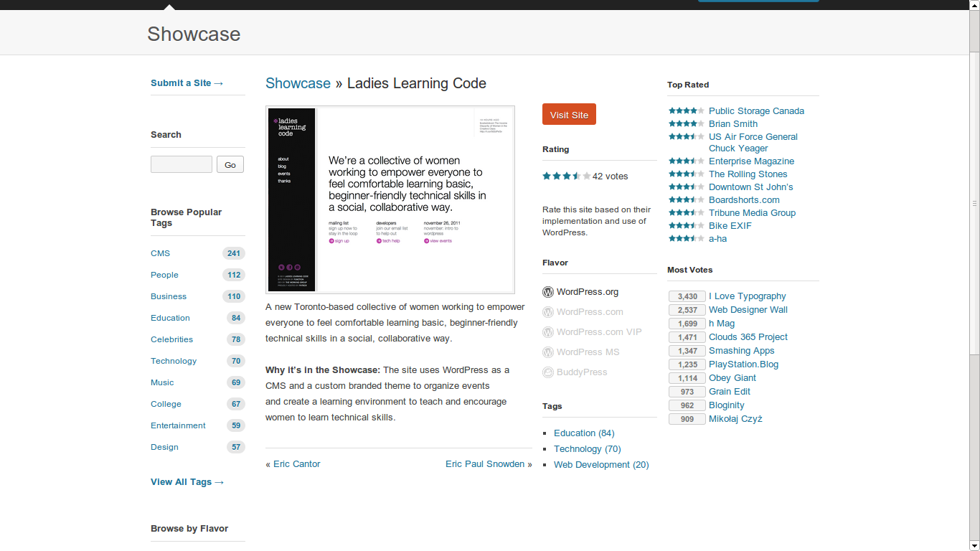Open Bloginity link

[727, 405]
